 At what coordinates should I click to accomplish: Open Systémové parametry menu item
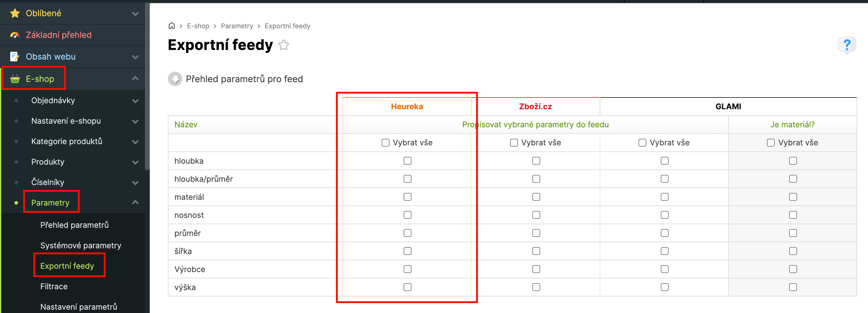[x=81, y=246]
